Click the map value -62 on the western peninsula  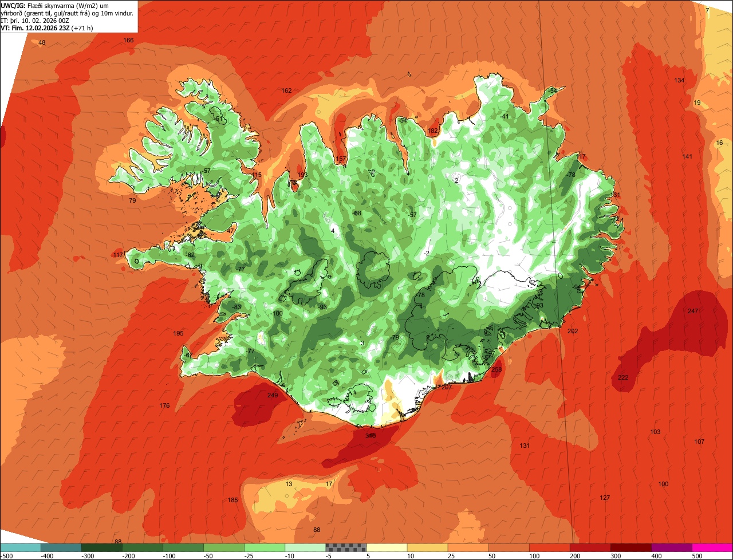click(x=190, y=255)
